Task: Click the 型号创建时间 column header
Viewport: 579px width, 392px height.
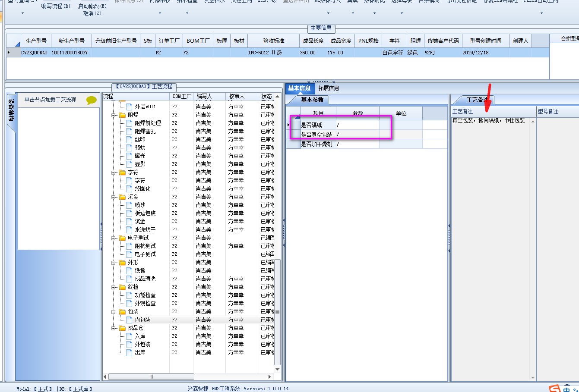Action: (x=486, y=41)
